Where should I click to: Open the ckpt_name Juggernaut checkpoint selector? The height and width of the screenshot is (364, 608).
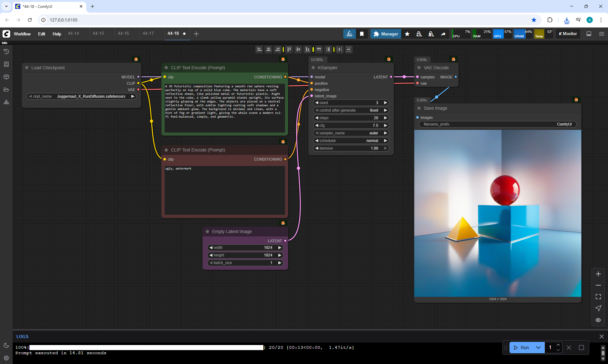click(81, 96)
